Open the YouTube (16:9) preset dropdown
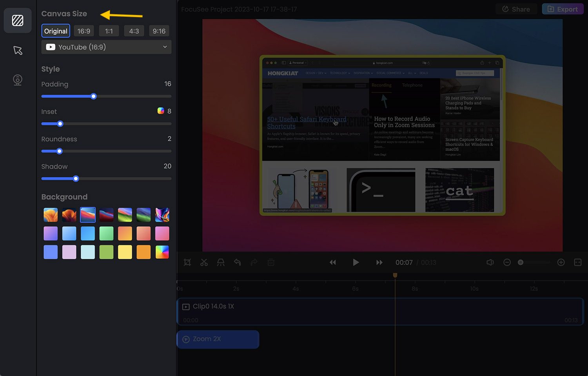The image size is (588, 376). point(106,47)
